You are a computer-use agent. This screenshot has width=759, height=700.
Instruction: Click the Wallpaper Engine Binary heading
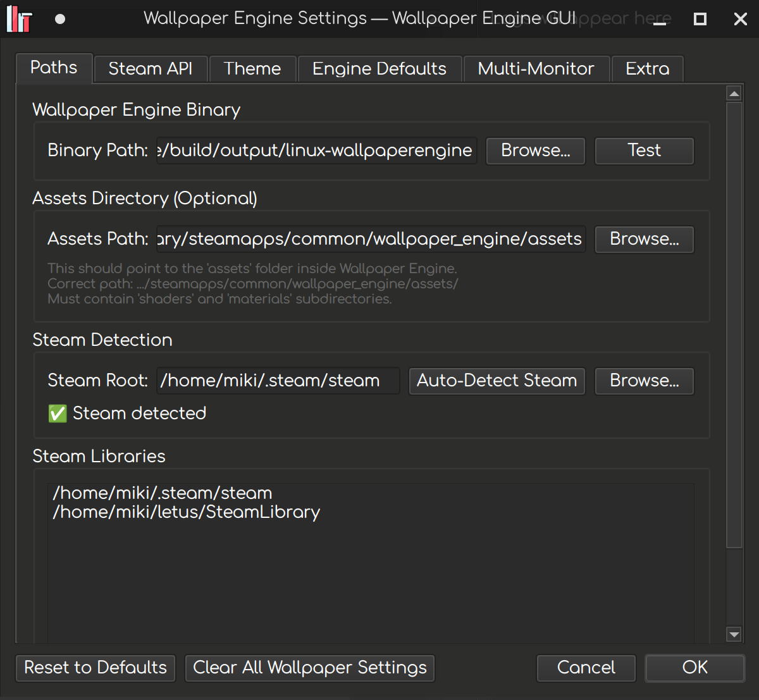coord(137,110)
